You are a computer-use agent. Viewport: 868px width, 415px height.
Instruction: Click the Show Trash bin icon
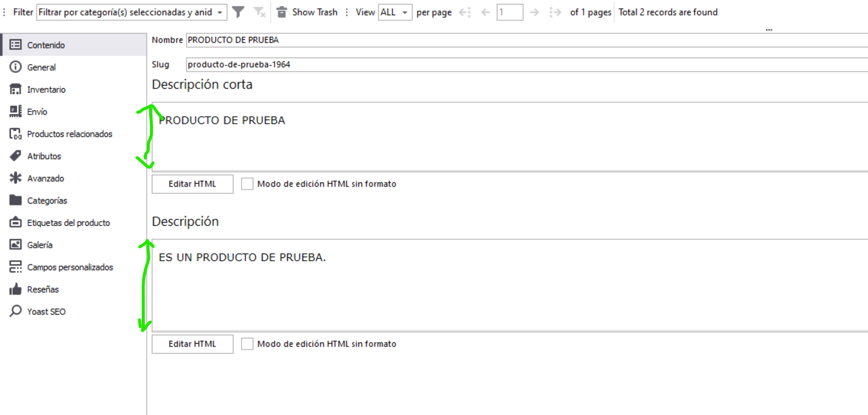(282, 12)
